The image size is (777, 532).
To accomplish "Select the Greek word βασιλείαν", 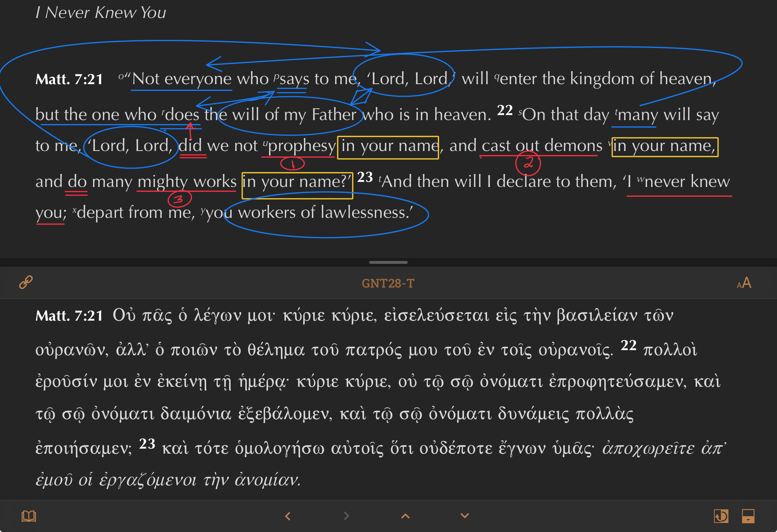I will coord(597,316).
